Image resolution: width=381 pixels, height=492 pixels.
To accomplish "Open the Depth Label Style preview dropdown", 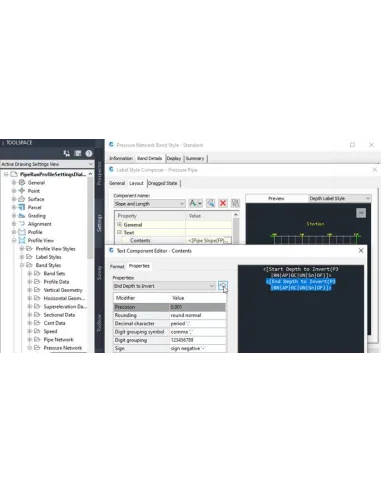I will click(340, 198).
